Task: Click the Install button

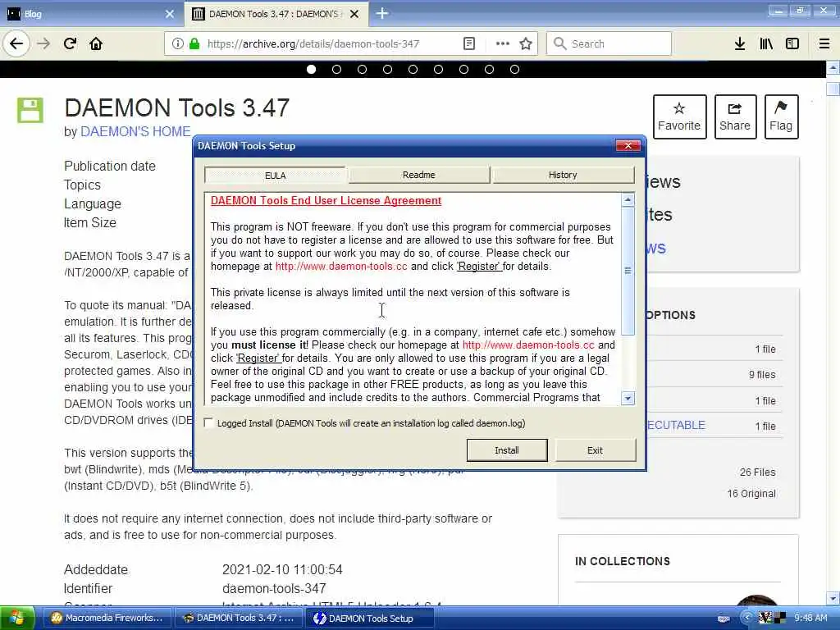Action: click(507, 450)
